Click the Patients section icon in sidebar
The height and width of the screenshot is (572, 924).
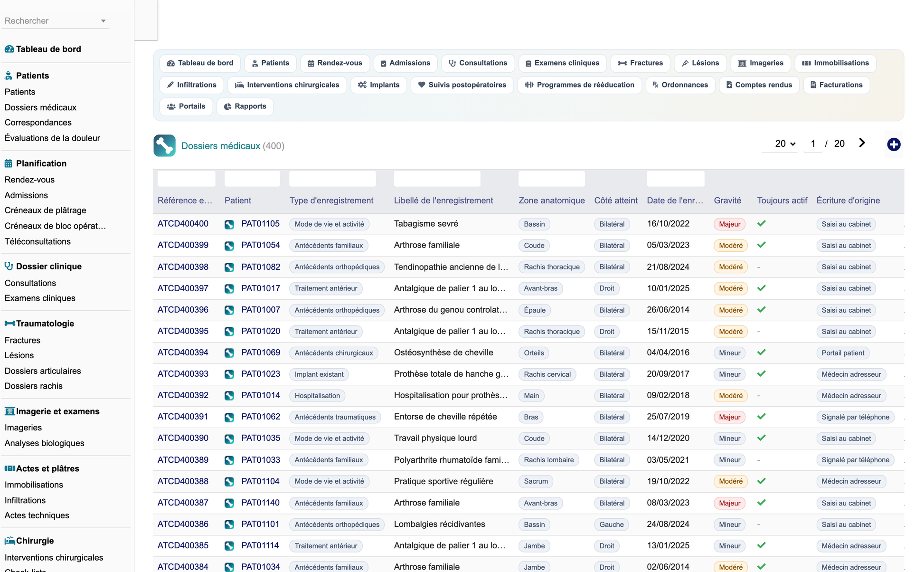[9, 76]
